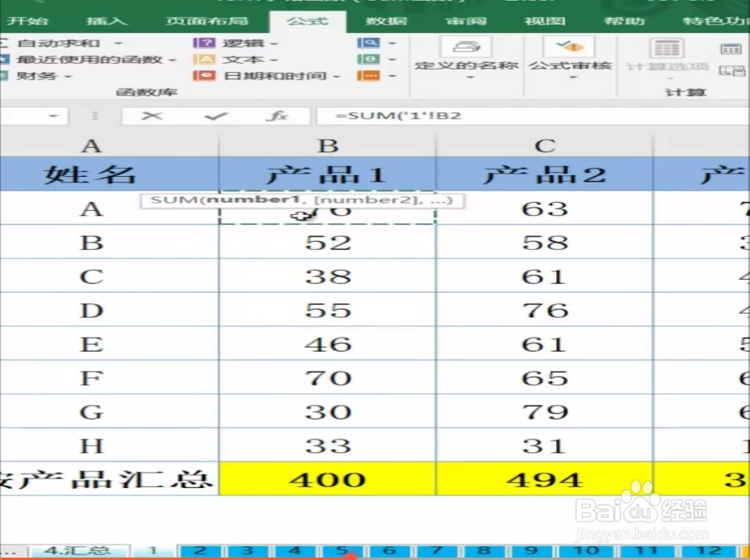This screenshot has height=560, width=750.
Task: Click cell with value 79
Action: 545,412
